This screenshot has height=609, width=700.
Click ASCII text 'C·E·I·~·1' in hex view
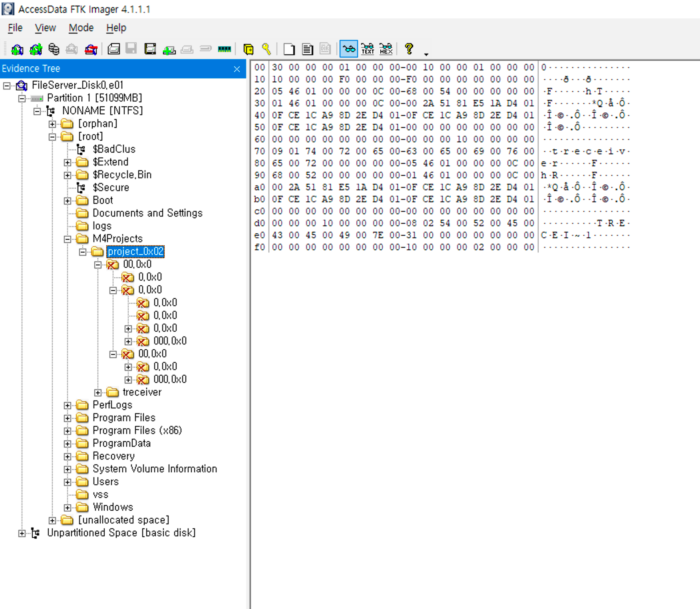pos(565,235)
